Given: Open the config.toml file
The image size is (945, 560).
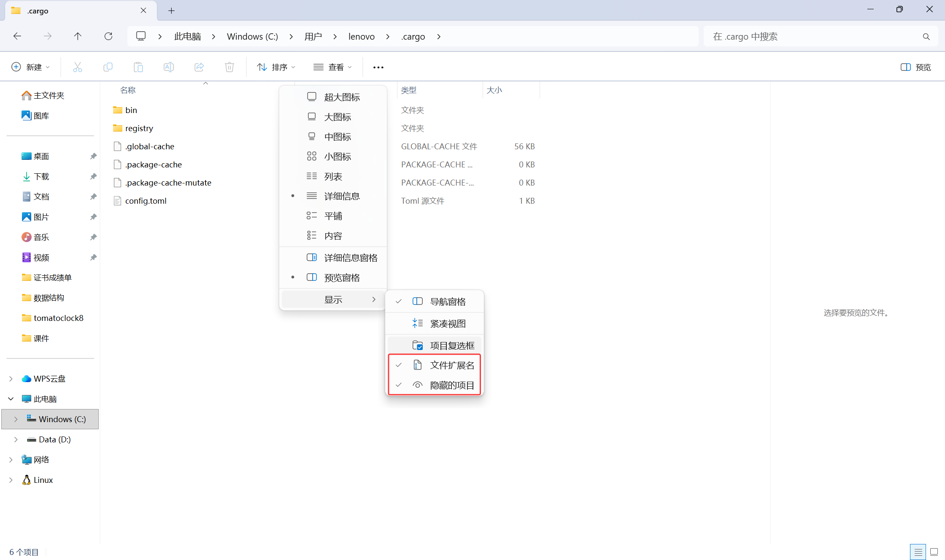Looking at the screenshot, I should click(x=146, y=201).
